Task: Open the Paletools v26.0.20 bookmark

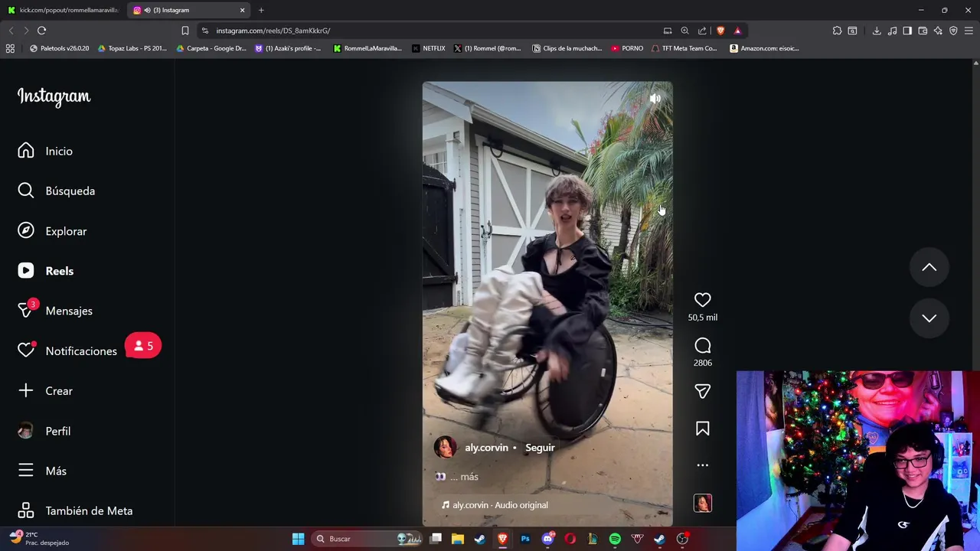Action: point(59,48)
